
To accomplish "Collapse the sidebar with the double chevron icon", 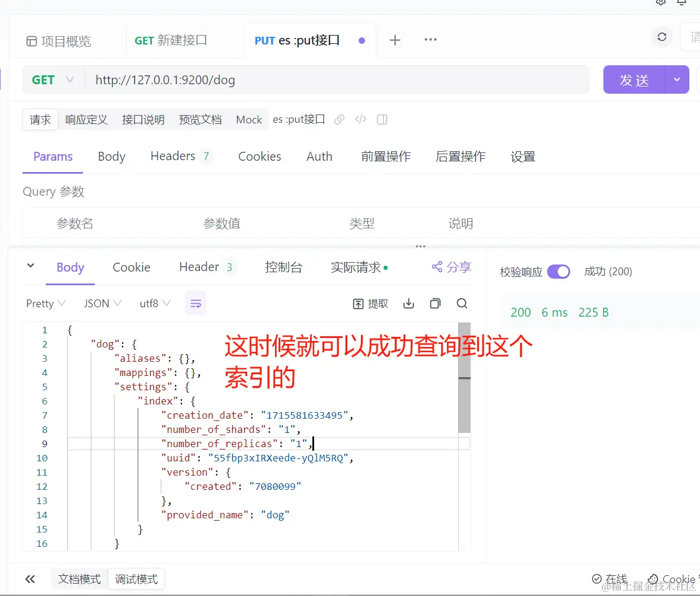I will [x=30, y=579].
